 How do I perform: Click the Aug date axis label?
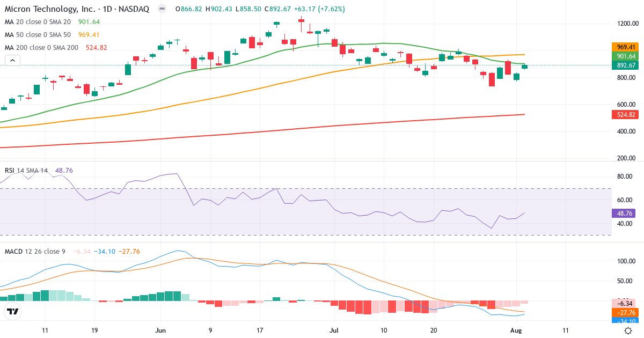pyautogui.click(x=516, y=330)
